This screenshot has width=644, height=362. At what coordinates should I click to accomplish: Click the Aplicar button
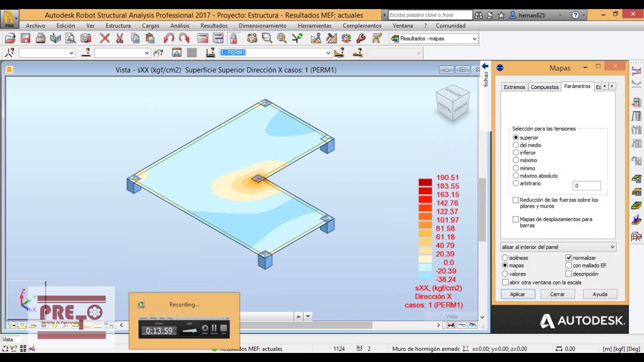pyautogui.click(x=518, y=294)
